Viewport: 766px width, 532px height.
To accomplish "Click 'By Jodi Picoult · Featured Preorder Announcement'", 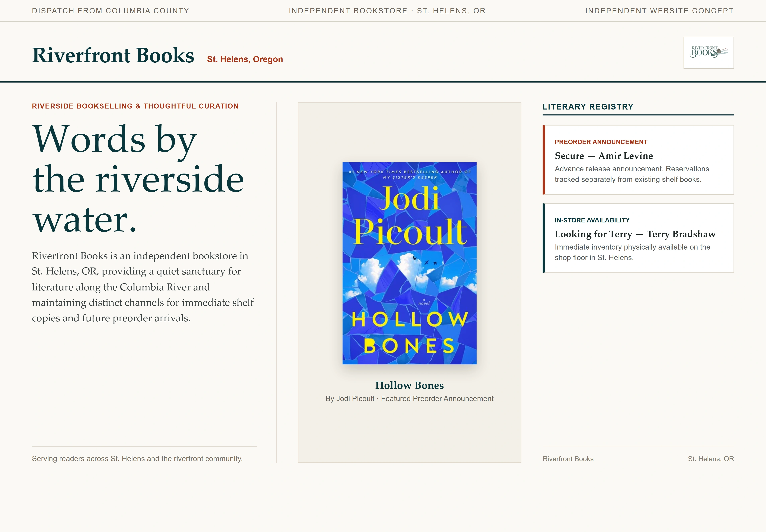I will click(x=409, y=399).
